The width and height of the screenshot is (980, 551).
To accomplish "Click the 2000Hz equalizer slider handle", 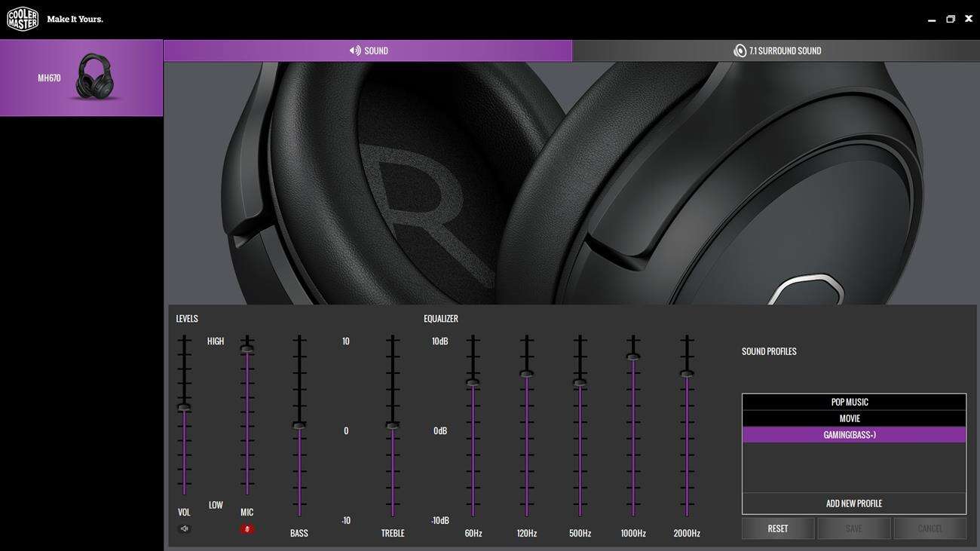I will pos(687,374).
